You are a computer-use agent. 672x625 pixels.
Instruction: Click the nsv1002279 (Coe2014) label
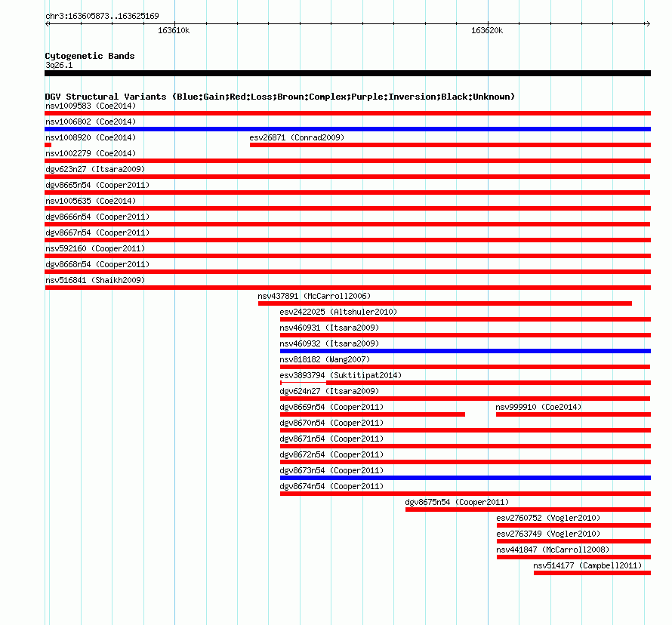91,153
